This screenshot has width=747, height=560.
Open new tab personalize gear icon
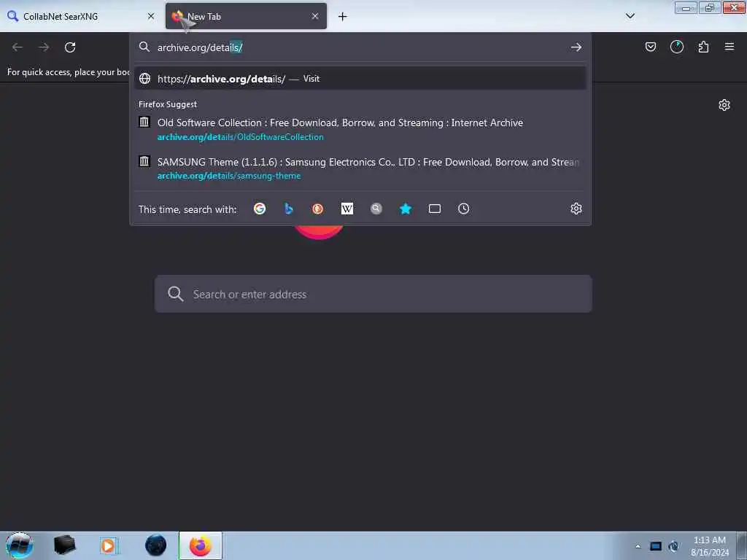tap(724, 105)
